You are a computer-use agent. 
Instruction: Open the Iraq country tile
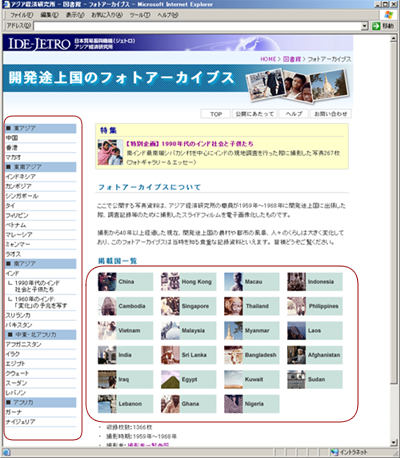tap(125, 379)
